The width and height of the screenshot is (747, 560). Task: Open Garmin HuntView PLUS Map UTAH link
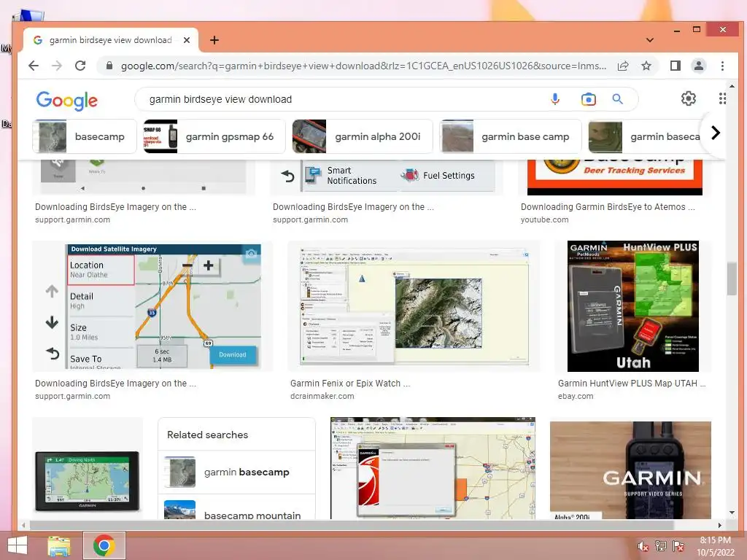click(x=632, y=384)
